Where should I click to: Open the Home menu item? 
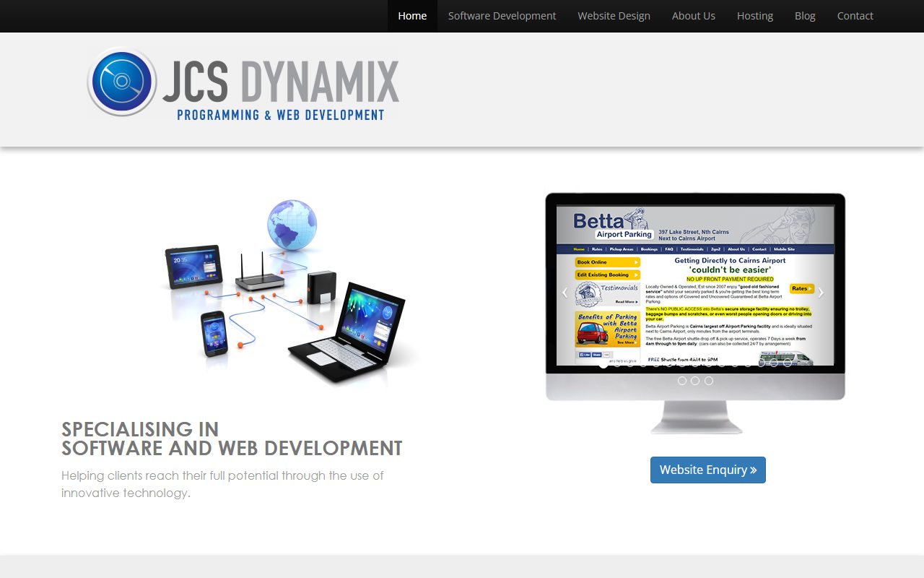412,16
